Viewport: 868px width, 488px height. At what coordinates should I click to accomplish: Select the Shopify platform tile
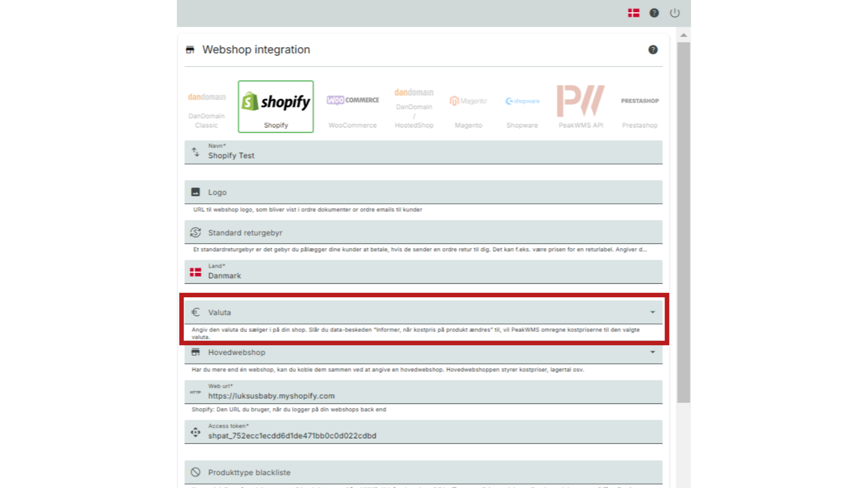(x=276, y=107)
